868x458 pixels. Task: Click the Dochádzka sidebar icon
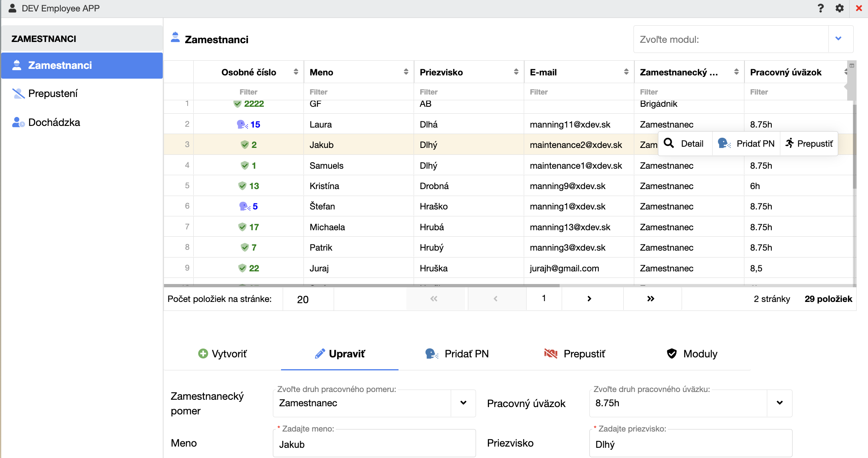pos(18,122)
